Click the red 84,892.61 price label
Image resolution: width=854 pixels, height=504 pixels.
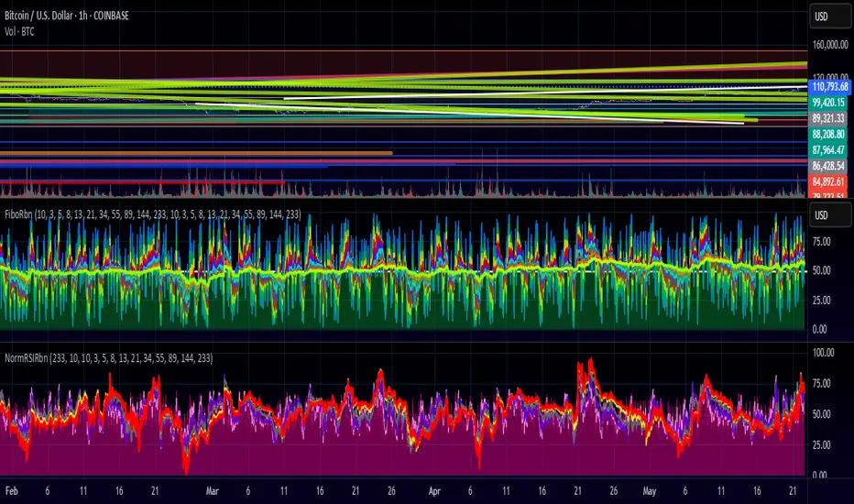pyautogui.click(x=828, y=181)
